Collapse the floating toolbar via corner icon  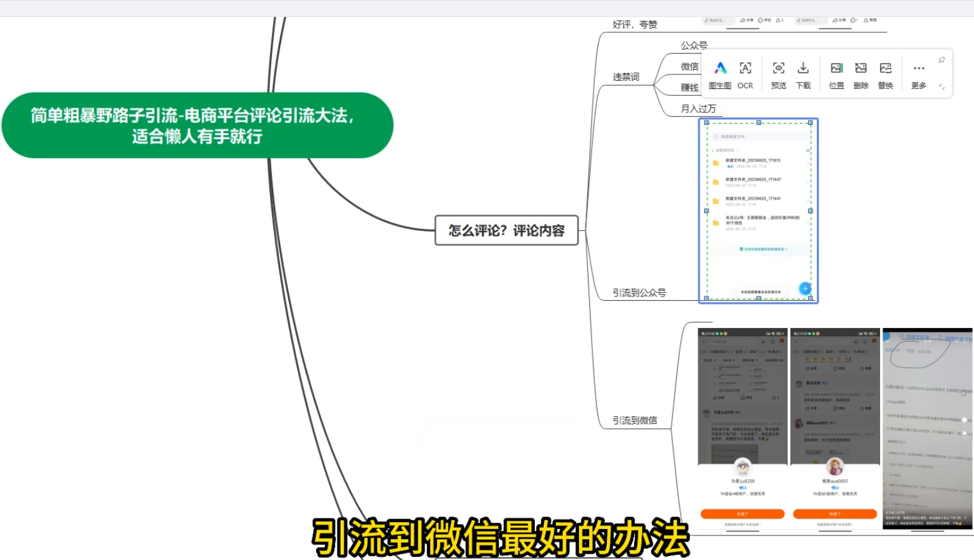tap(941, 86)
